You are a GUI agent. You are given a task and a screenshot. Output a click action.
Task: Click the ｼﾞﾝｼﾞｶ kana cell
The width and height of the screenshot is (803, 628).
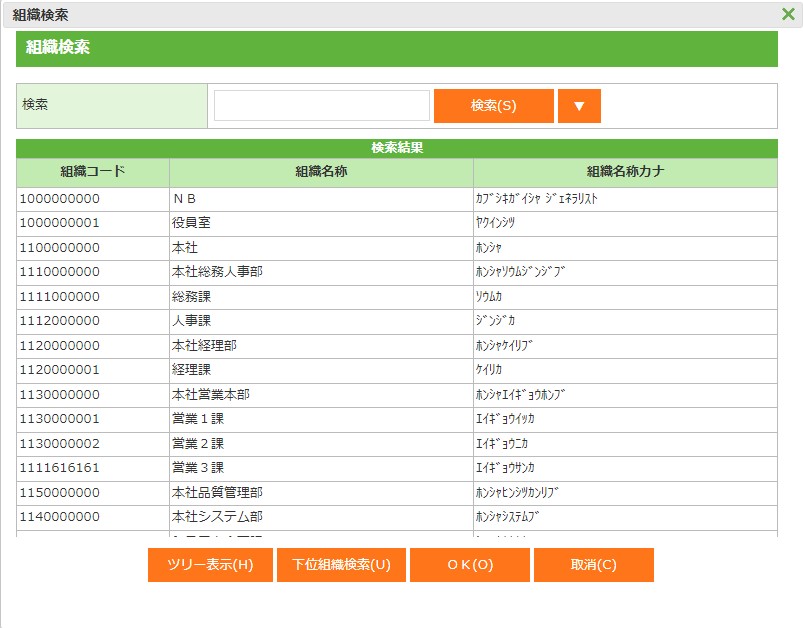[625, 322]
